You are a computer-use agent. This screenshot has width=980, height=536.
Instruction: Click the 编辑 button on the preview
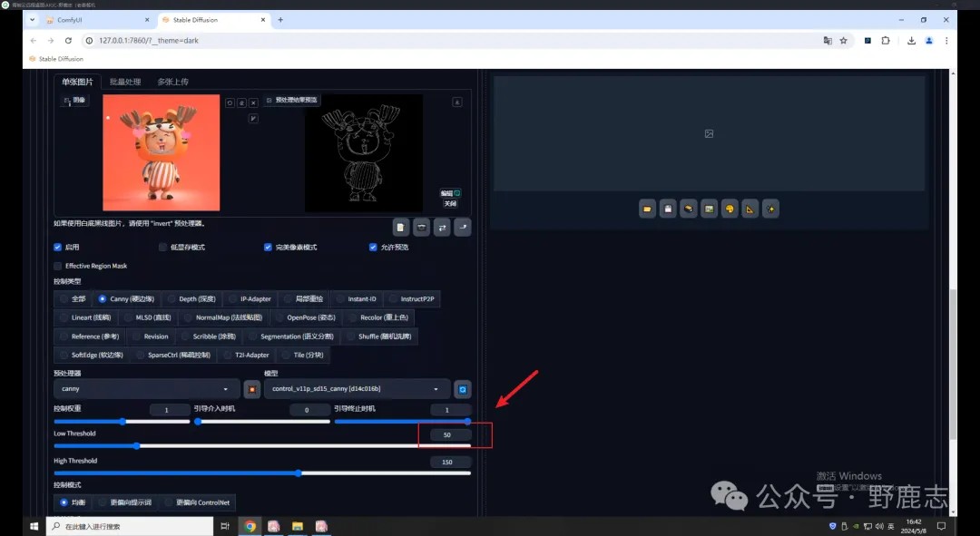(450, 194)
